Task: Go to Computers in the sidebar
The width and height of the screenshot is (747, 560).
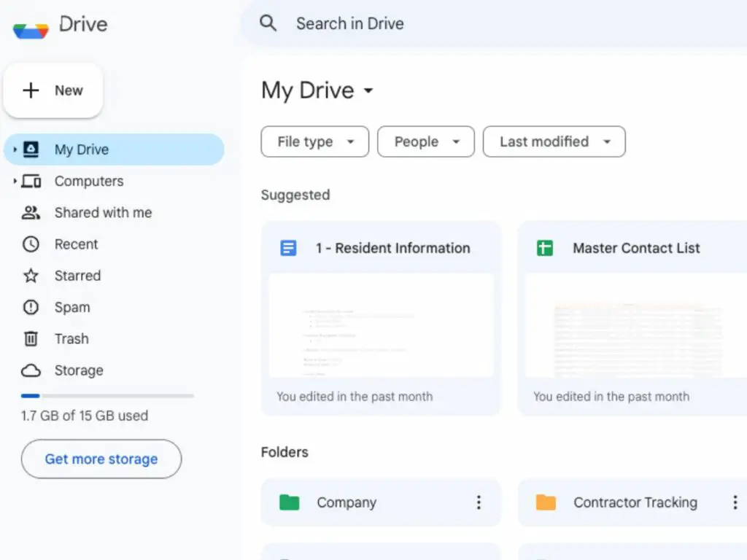Action: click(x=115, y=181)
